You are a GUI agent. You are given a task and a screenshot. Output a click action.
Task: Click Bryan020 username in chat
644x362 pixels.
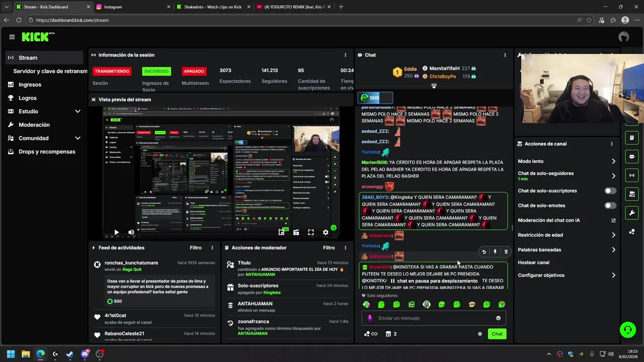pos(380,267)
